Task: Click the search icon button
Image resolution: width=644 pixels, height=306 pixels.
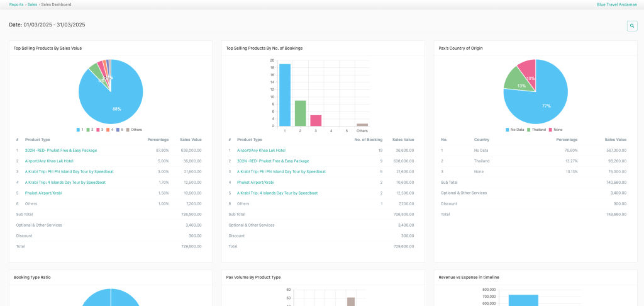Action: coord(632,26)
